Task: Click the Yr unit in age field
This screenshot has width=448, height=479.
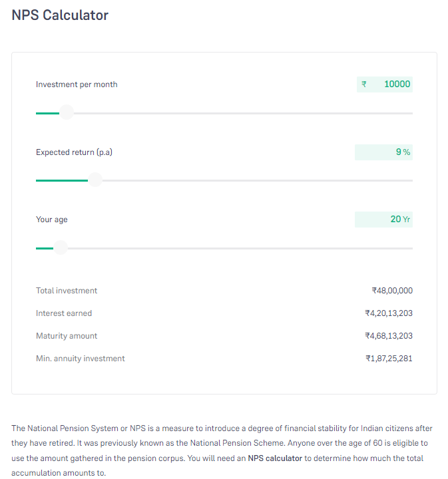Action: point(406,220)
